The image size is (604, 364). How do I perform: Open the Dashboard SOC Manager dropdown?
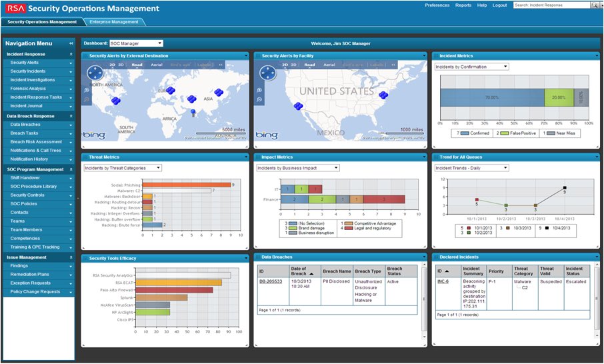(x=137, y=43)
